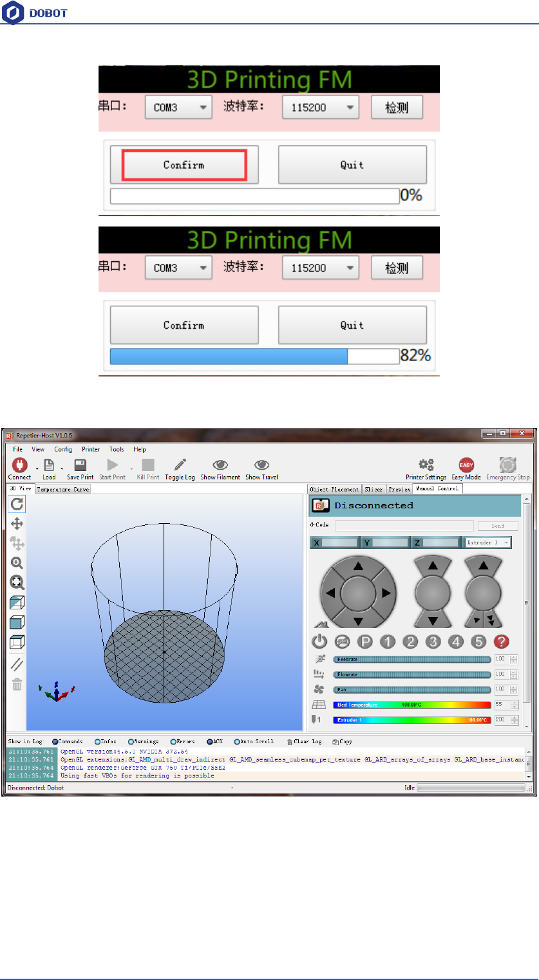Toggle parallel projection lines icon

click(17, 665)
